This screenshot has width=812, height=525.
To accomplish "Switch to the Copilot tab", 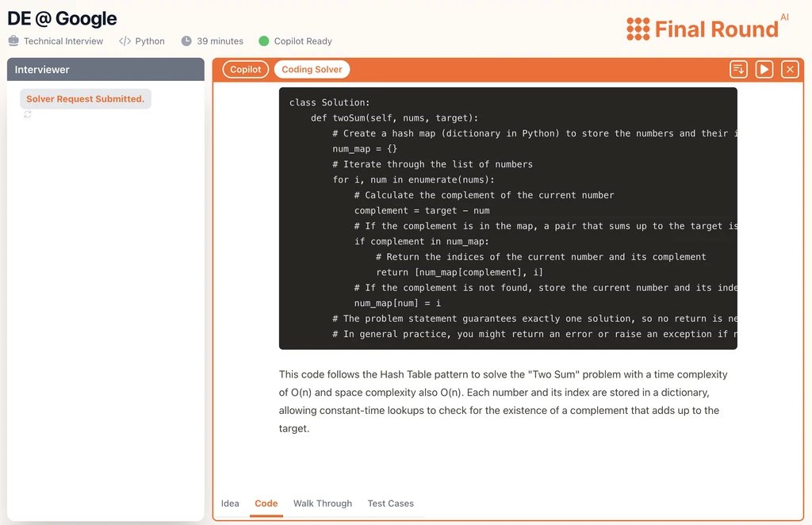I will pyautogui.click(x=246, y=69).
